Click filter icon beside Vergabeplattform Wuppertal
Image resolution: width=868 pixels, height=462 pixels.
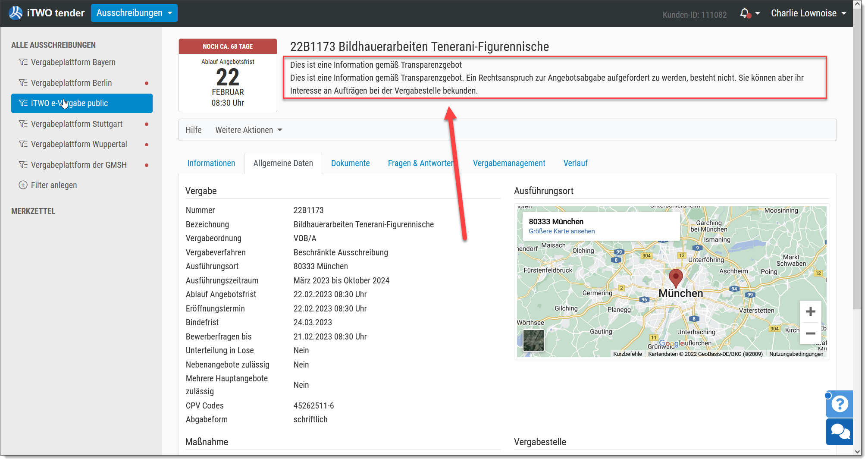(x=23, y=144)
